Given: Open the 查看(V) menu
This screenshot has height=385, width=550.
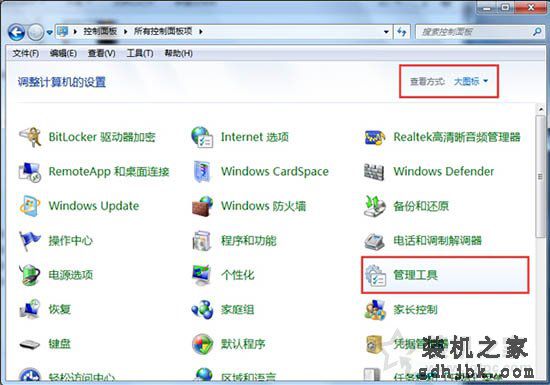Looking at the screenshot, I should pos(101,53).
